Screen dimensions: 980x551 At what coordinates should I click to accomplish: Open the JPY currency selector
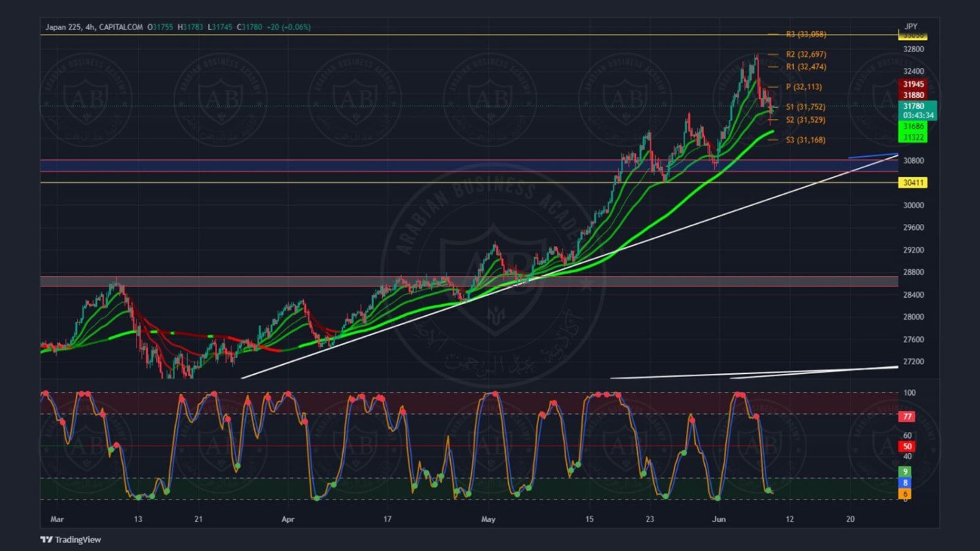click(911, 27)
